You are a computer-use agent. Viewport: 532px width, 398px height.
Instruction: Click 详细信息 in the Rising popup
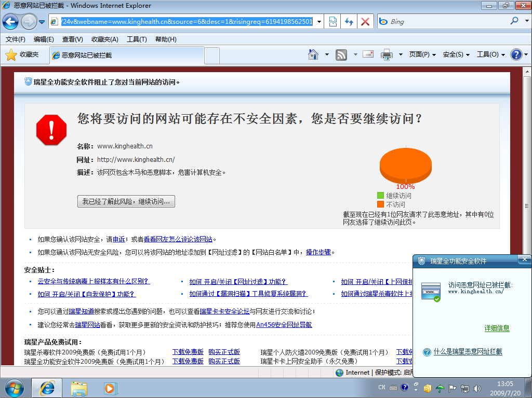pos(497,328)
